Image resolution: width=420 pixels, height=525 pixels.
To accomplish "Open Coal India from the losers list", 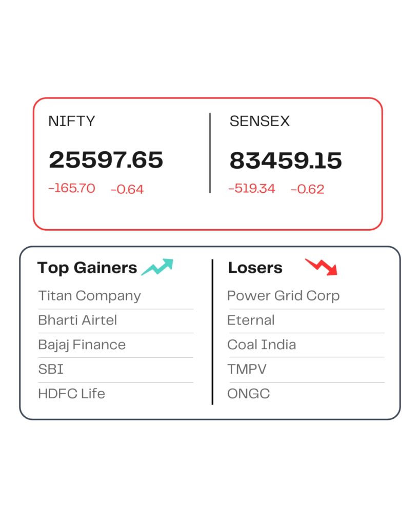I will 262,345.
